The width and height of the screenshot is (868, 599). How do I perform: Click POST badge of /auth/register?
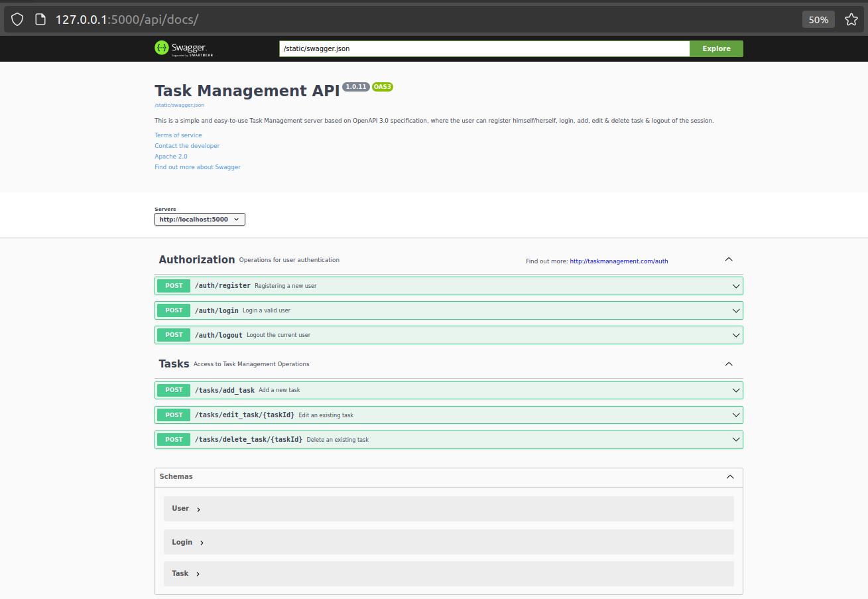pyautogui.click(x=174, y=286)
